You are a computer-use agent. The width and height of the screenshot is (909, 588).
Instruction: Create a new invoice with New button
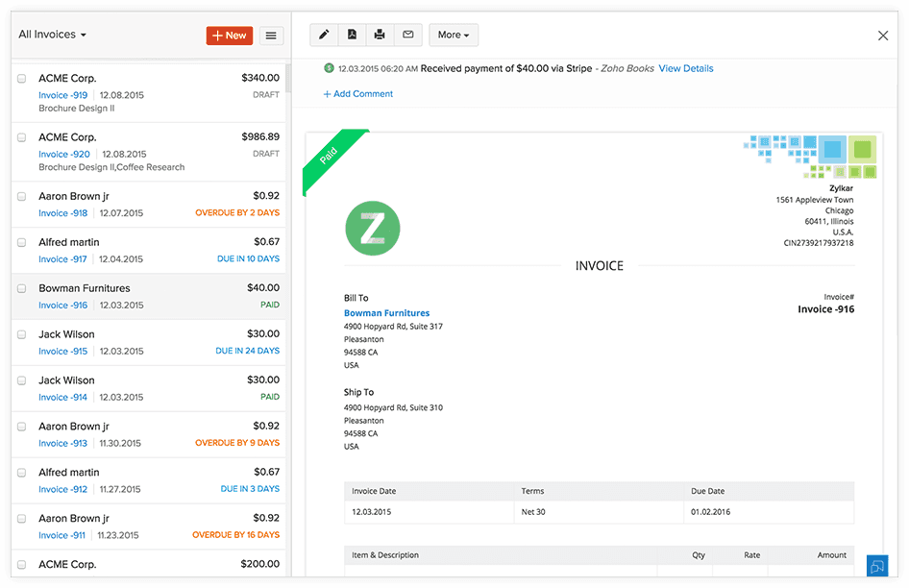(x=230, y=36)
